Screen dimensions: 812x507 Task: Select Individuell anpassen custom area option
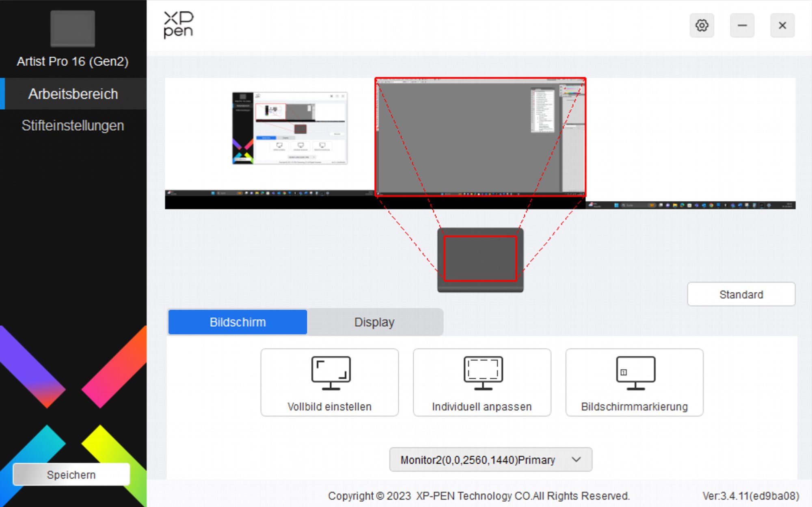(x=482, y=382)
